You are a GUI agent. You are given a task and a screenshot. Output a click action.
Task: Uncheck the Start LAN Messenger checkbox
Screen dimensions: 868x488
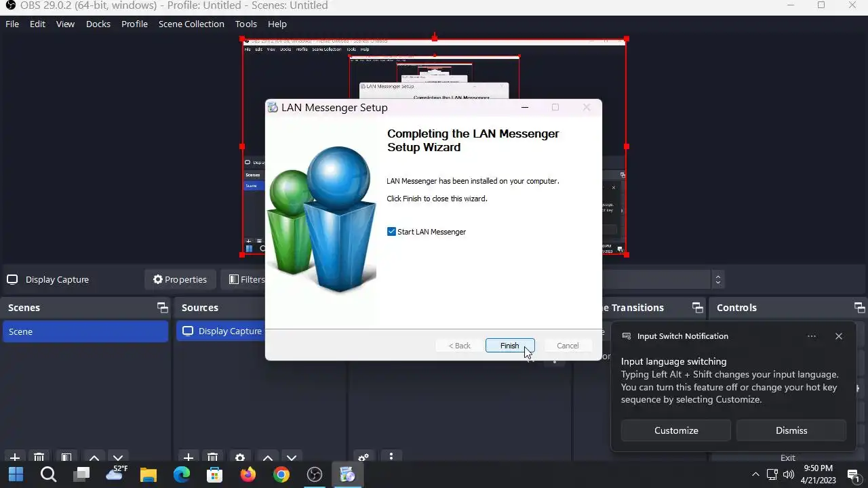391,232
